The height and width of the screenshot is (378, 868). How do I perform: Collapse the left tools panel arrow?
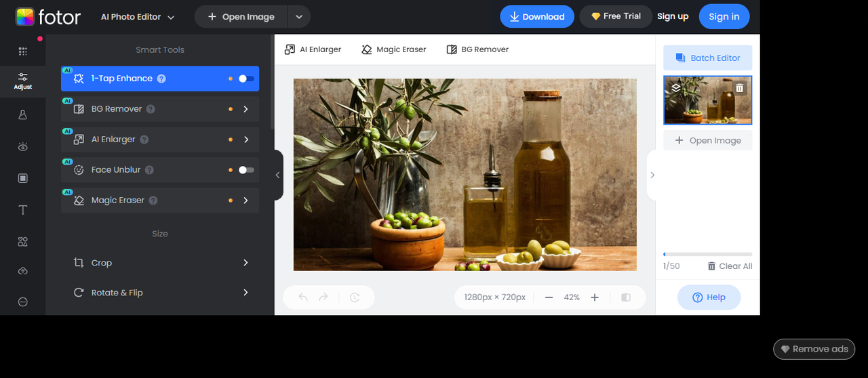(x=278, y=175)
